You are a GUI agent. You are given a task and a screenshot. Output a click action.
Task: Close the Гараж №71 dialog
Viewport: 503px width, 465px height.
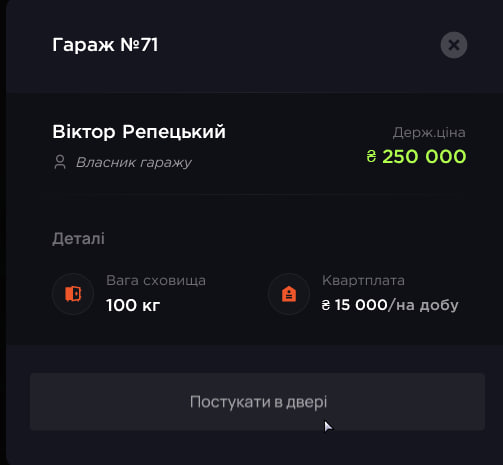tap(454, 45)
